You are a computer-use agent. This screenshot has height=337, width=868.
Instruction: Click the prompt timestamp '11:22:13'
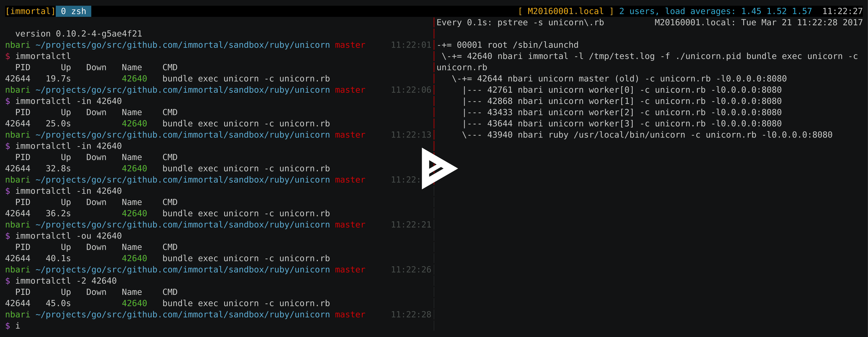coord(411,135)
